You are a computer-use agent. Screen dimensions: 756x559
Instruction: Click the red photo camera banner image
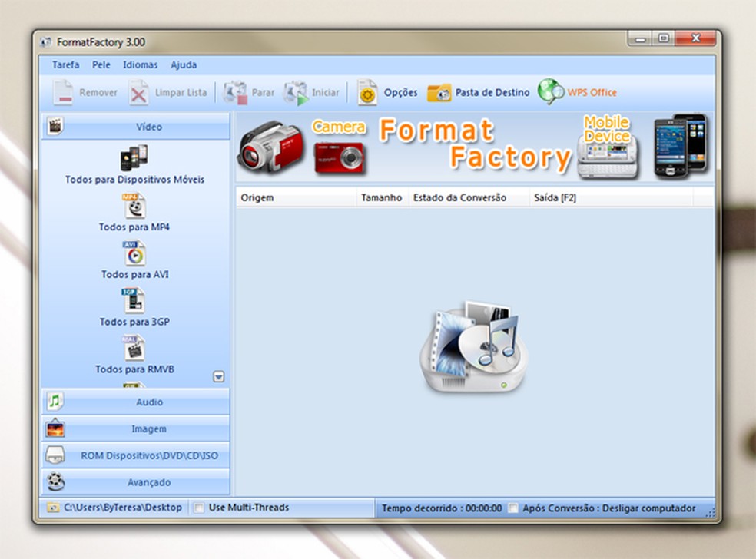340,157
